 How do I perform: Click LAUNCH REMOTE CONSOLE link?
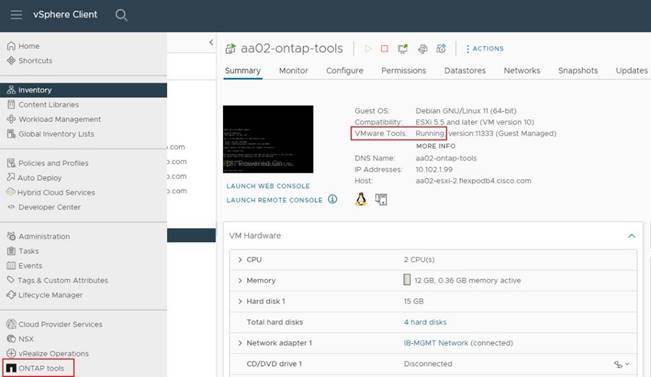click(x=274, y=200)
